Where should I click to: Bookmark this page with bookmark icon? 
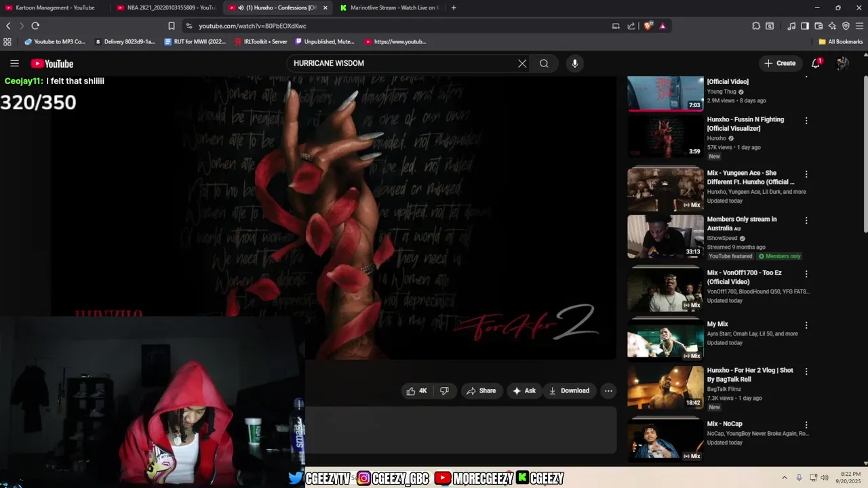[171, 26]
